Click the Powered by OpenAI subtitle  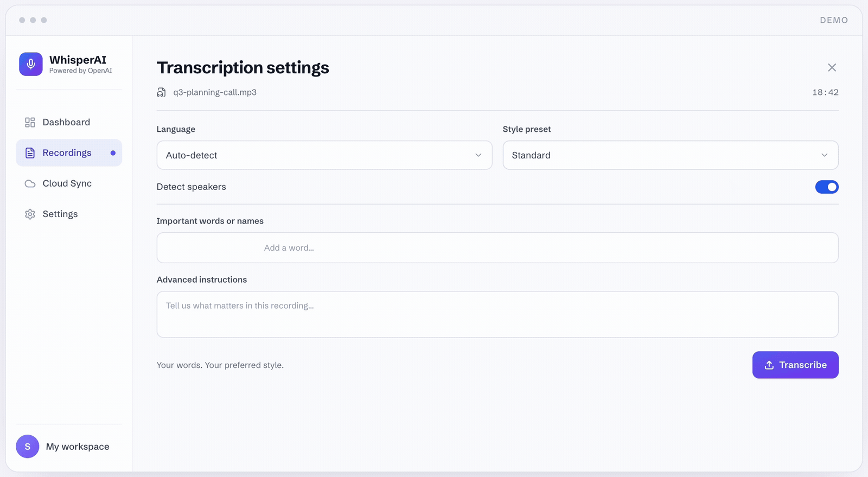coord(81,71)
